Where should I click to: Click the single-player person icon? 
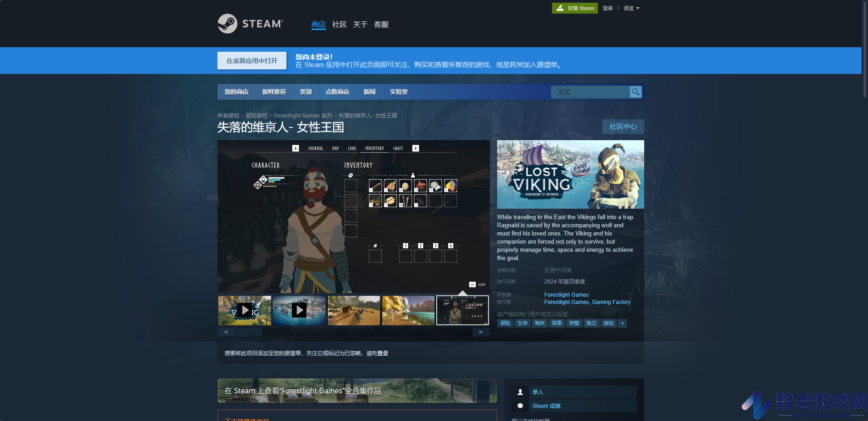(520, 392)
